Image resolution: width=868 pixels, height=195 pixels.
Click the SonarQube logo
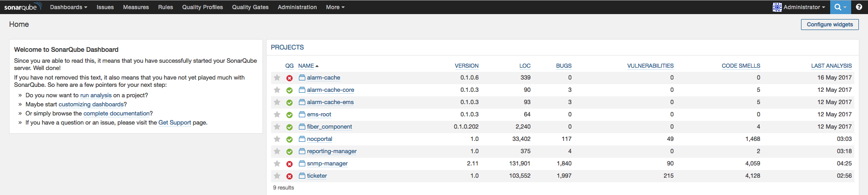tap(23, 7)
